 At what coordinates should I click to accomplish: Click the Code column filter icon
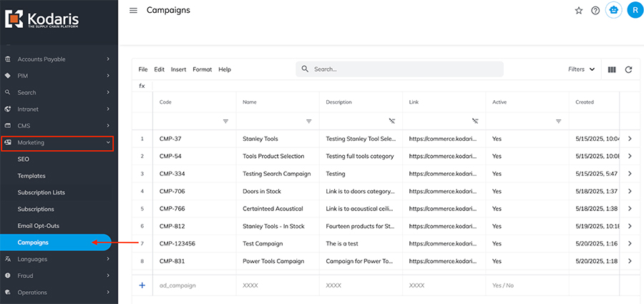[x=225, y=121]
